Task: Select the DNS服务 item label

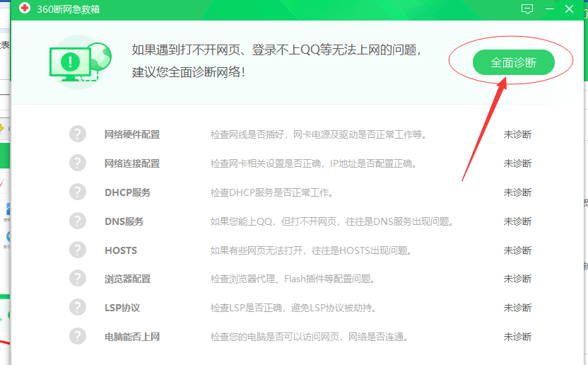Action: click(124, 221)
